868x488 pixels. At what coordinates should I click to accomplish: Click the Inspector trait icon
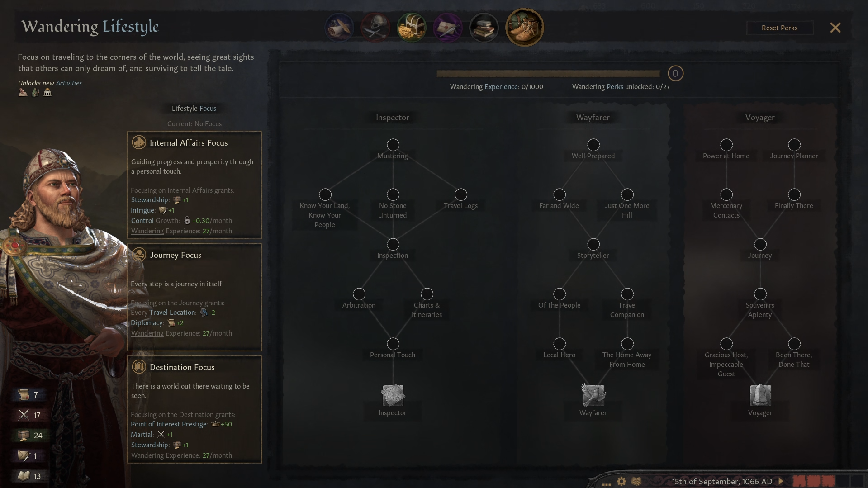coord(393,395)
